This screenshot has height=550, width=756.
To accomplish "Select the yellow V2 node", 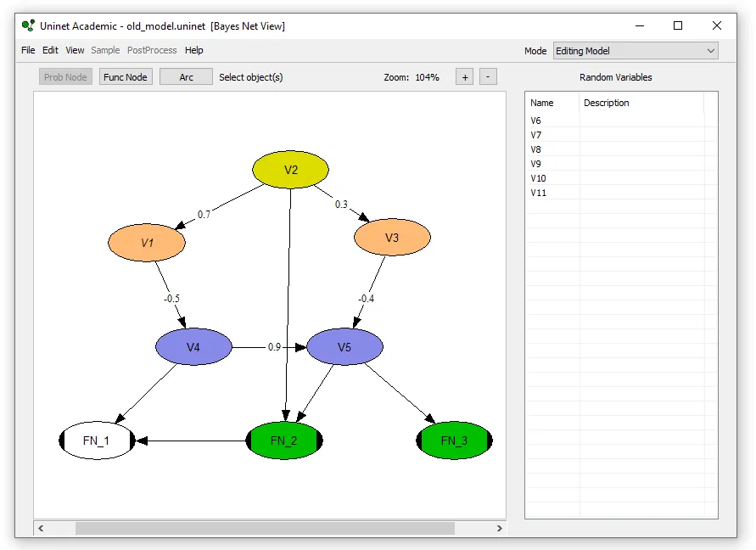I will (x=291, y=170).
